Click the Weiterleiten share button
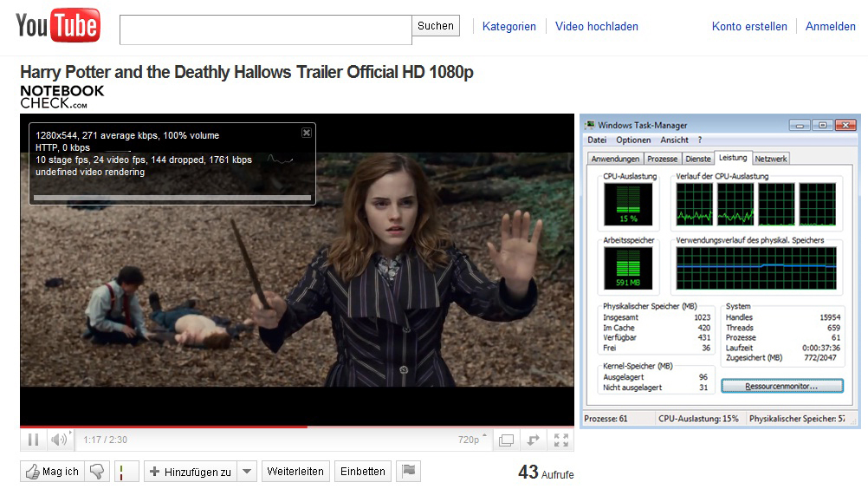 click(295, 472)
